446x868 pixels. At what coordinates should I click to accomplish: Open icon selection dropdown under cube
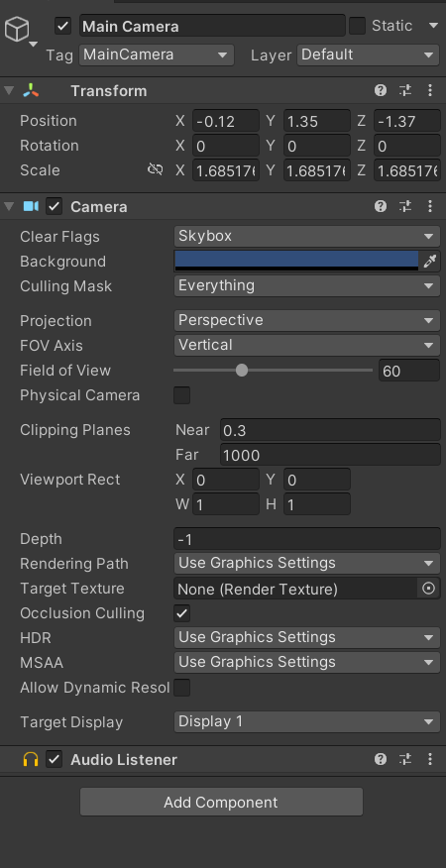point(34,45)
